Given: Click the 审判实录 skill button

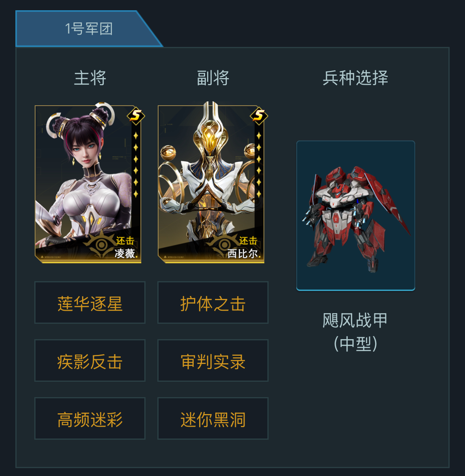Looking at the screenshot, I should (213, 360).
